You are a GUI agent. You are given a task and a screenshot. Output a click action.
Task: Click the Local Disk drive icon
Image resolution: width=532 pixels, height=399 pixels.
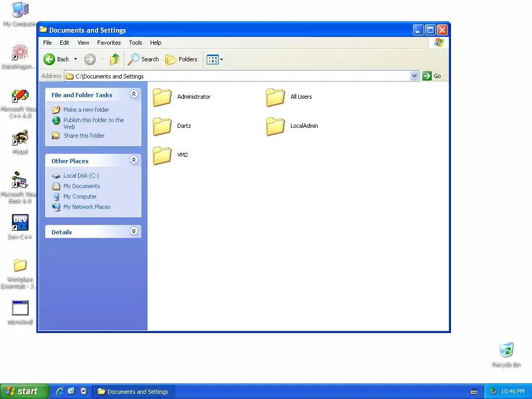coord(56,176)
